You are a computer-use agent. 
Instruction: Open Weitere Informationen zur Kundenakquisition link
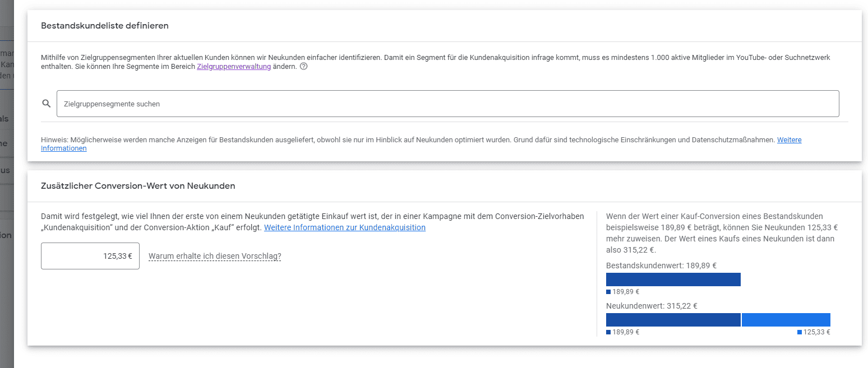[x=345, y=227]
